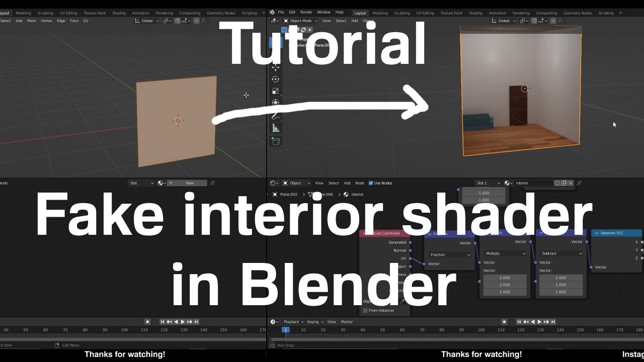The width and height of the screenshot is (644, 362).
Task: Add workspace with plus in right window
Action: [x=620, y=13]
